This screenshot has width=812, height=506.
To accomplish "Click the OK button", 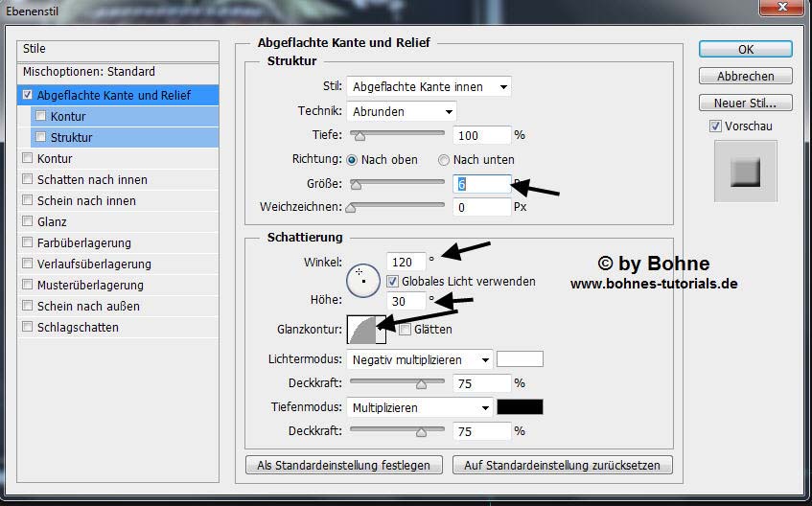I will (x=745, y=49).
